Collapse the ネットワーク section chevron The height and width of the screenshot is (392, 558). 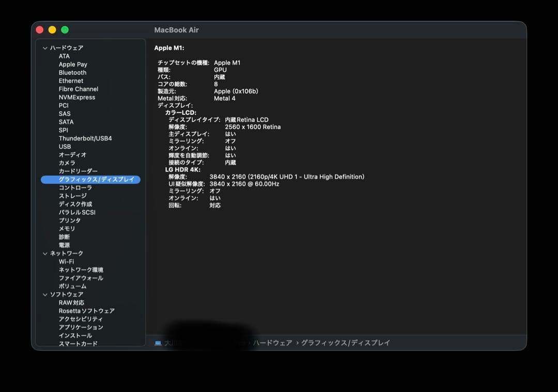(45, 254)
